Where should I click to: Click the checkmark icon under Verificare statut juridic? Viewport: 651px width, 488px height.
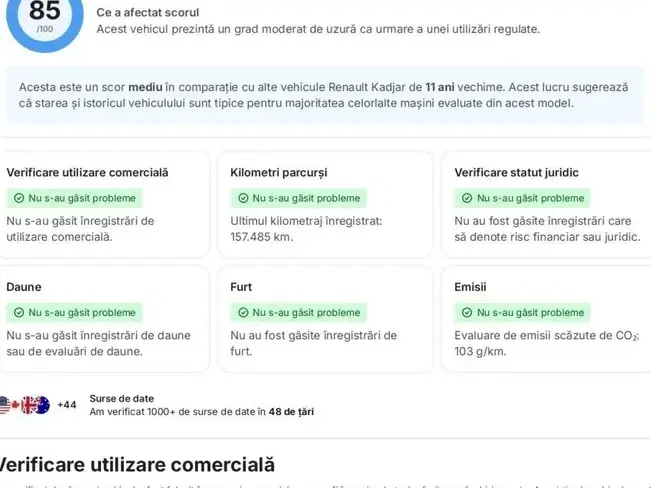click(x=467, y=198)
